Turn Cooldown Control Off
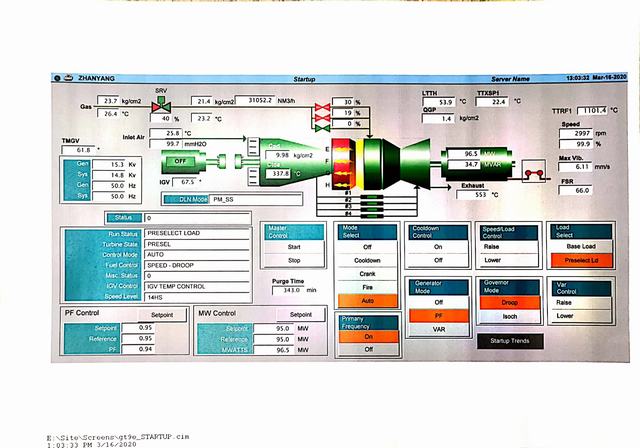The width and height of the screenshot is (640, 448). [438, 260]
